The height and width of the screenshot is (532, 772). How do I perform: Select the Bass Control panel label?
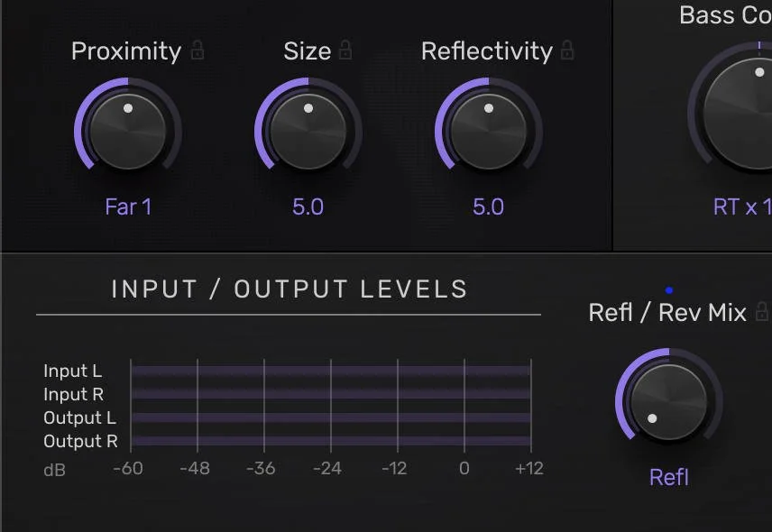(724, 15)
